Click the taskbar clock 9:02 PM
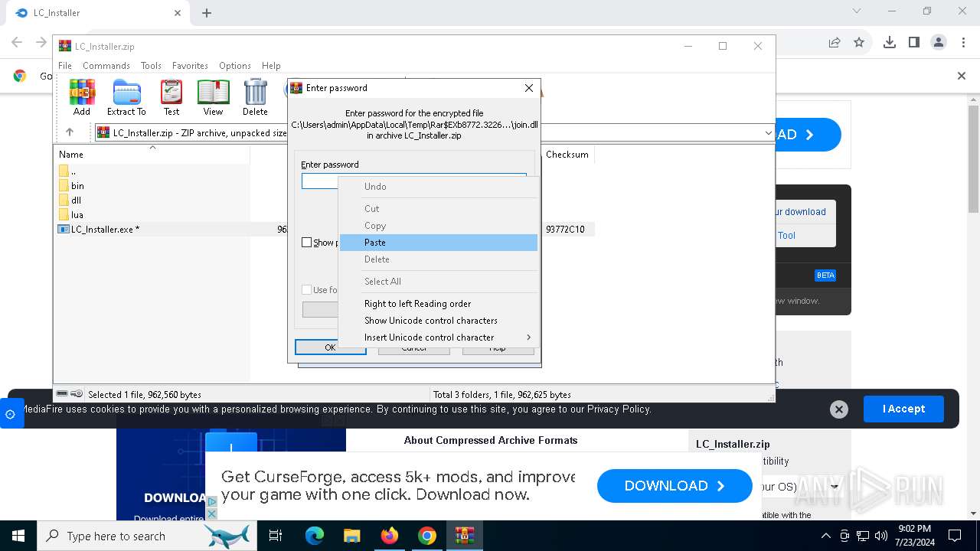This screenshot has width=980, height=551. [x=914, y=536]
